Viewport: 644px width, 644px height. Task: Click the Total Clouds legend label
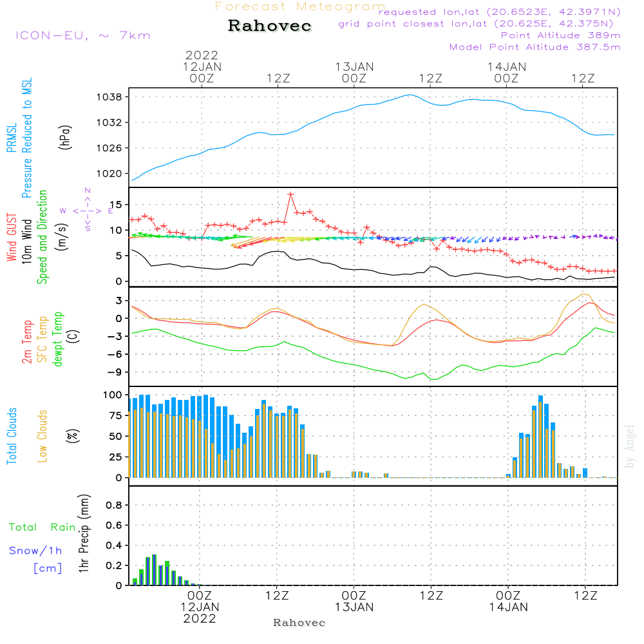coord(12,436)
